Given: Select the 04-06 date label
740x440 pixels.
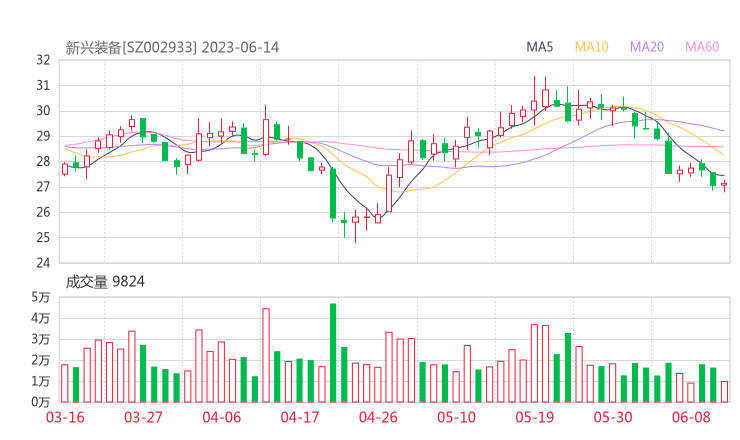Looking at the screenshot, I should 222,417.
